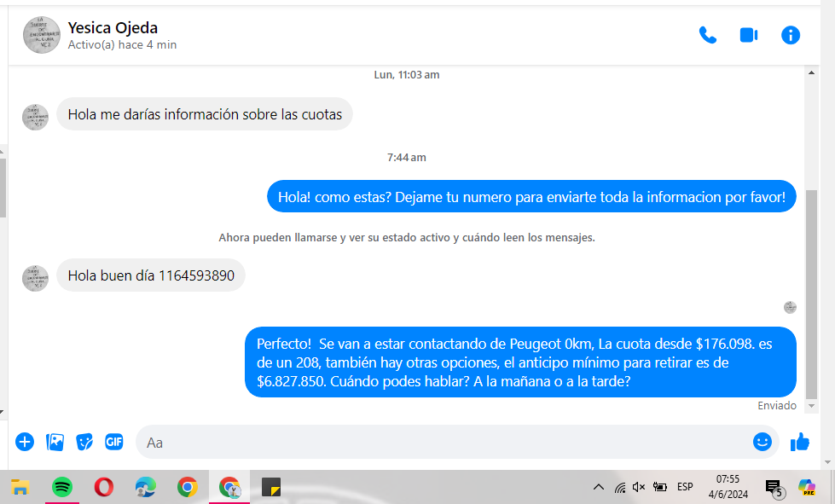Open more actions with the plus icon

point(25,442)
